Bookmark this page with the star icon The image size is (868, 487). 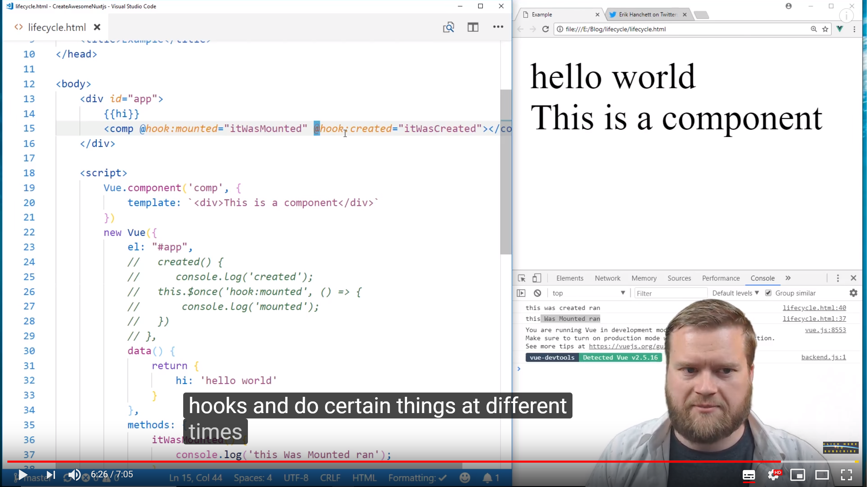coord(825,29)
